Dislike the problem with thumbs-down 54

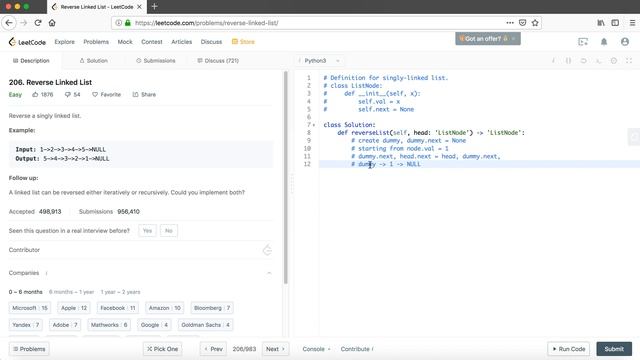tap(72, 94)
